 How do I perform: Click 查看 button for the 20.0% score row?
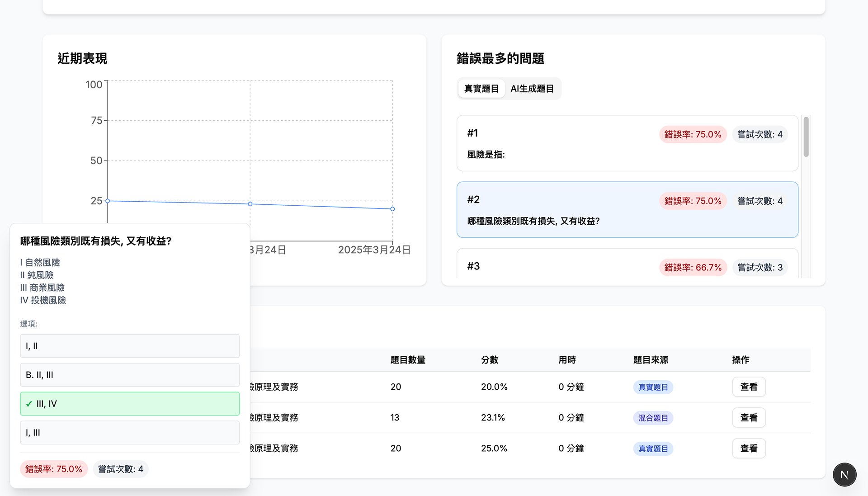748,387
